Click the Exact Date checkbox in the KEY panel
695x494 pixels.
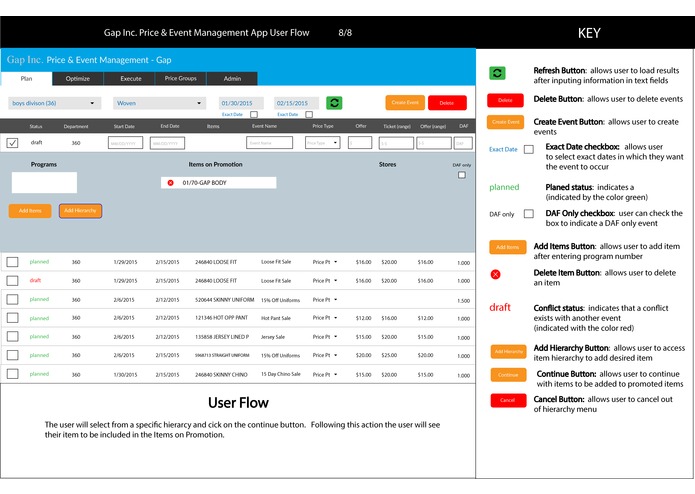click(x=529, y=149)
